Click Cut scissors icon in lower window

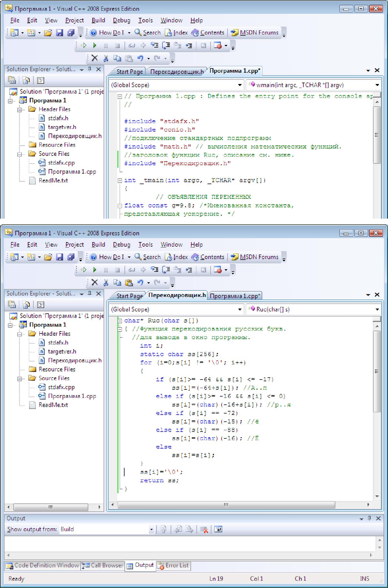(106, 283)
